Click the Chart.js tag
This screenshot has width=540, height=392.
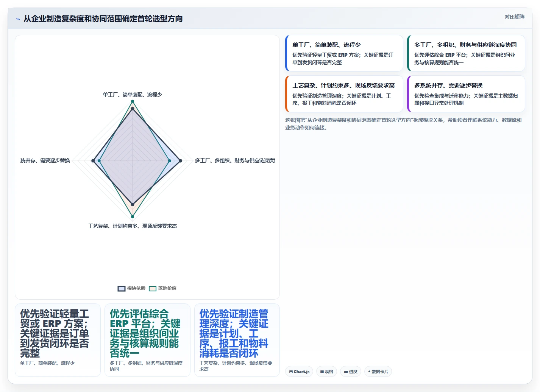click(299, 372)
